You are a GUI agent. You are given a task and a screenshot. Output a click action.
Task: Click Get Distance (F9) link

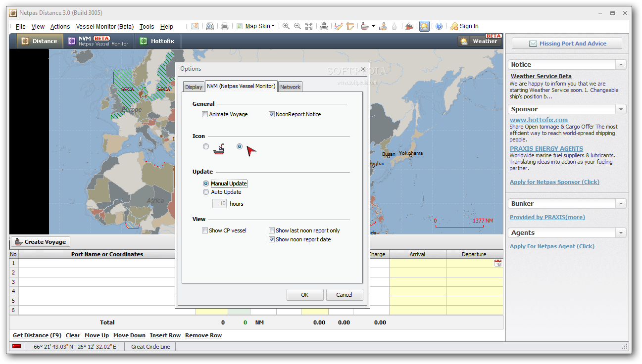click(x=37, y=335)
